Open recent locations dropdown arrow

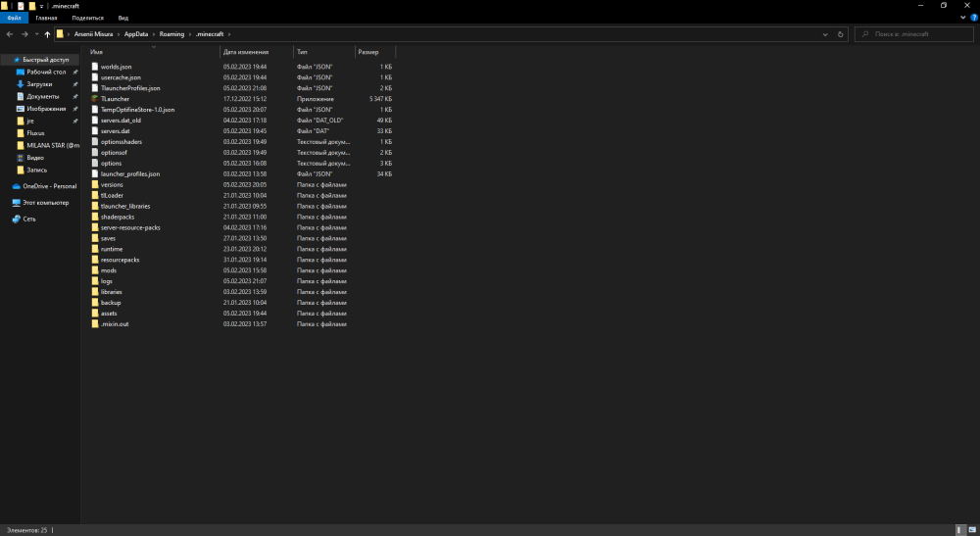(x=37, y=34)
